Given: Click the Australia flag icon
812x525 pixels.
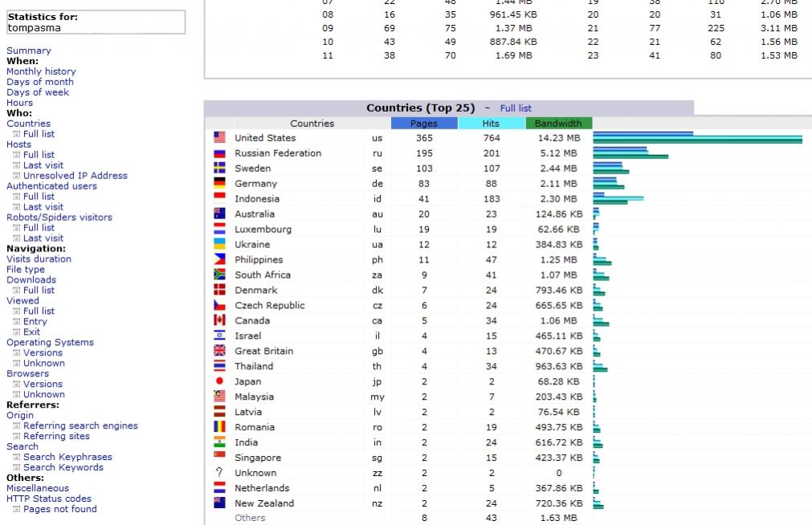Looking at the screenshot, I should coord(219,214).
